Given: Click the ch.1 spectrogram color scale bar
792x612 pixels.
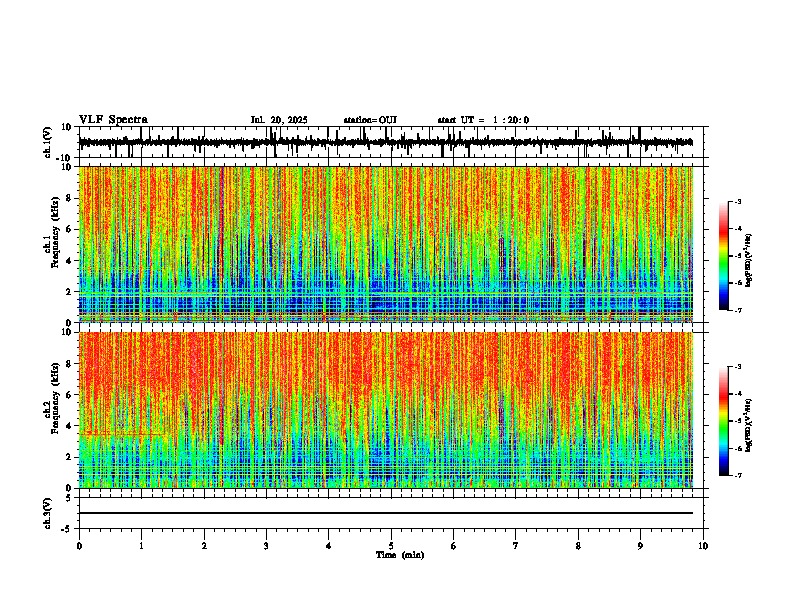Looking at the screenshot, I should (x=724, y=256).
